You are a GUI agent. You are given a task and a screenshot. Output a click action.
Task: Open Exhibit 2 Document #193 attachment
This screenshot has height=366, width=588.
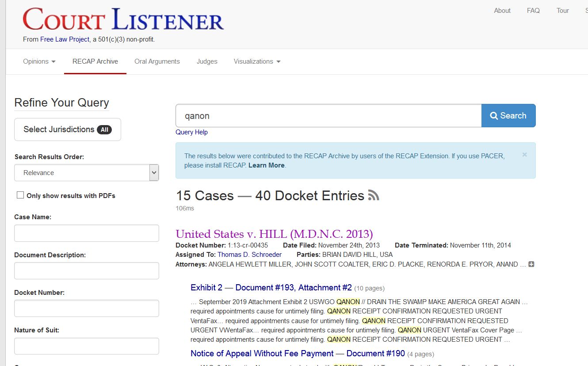pyautogui.click(x=271, y=288)
